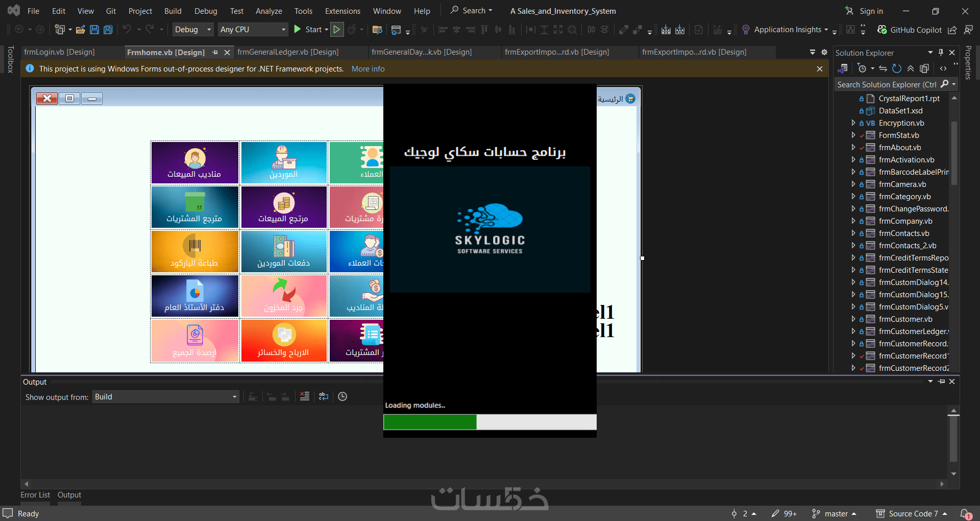Click Sign in button
Image resolution: width=980 pixels, height=521 pixels.
pyautogui.click(x=864, y=11)
